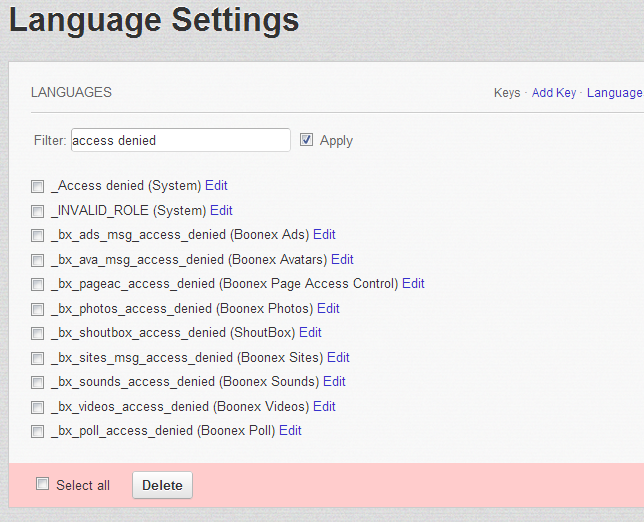Click the Delete button
This screenshot has width=644, height=522.
[x=162, y=485]
